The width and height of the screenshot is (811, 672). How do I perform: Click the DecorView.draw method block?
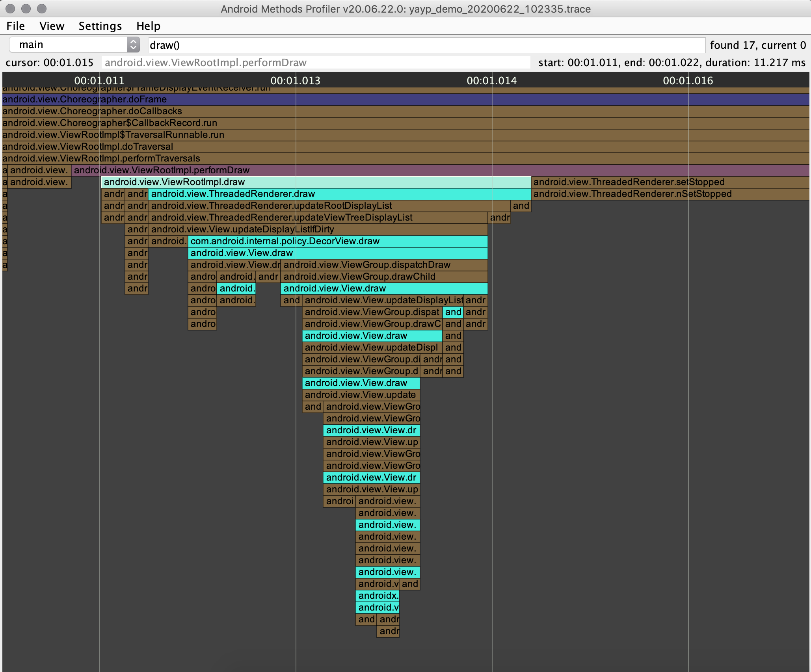pyautogui.click(x=337, y=241)
